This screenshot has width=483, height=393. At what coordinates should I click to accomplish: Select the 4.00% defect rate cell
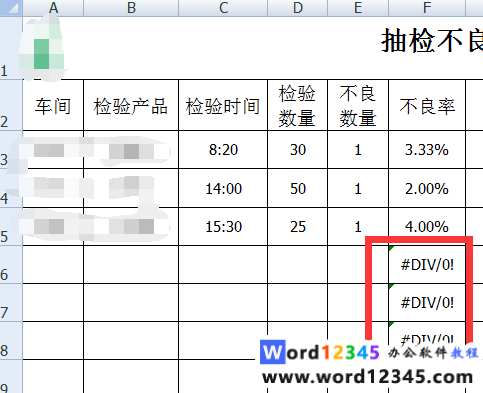(427, 226)
